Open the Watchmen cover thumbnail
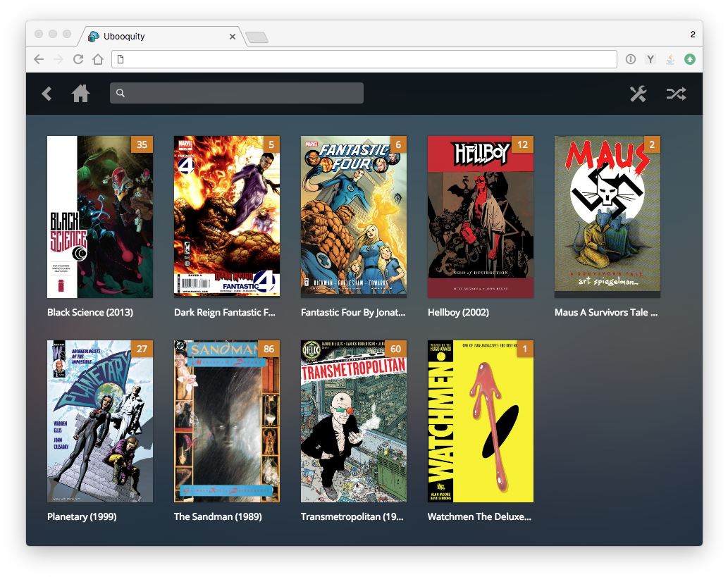 (x=481, y=421)
